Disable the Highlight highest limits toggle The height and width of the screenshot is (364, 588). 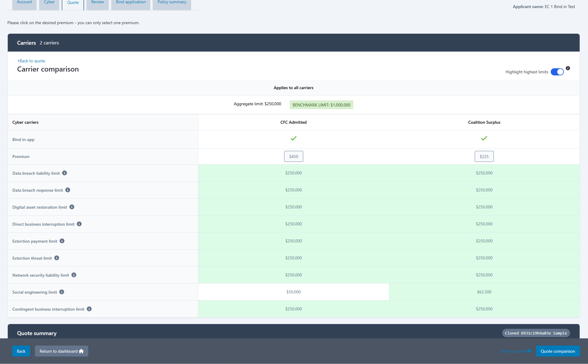557,72
